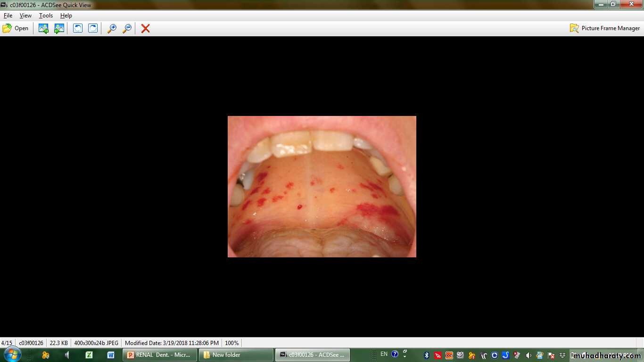Open the Windows Start menu
The image size is (644, 362).
[x=12, y=354]
